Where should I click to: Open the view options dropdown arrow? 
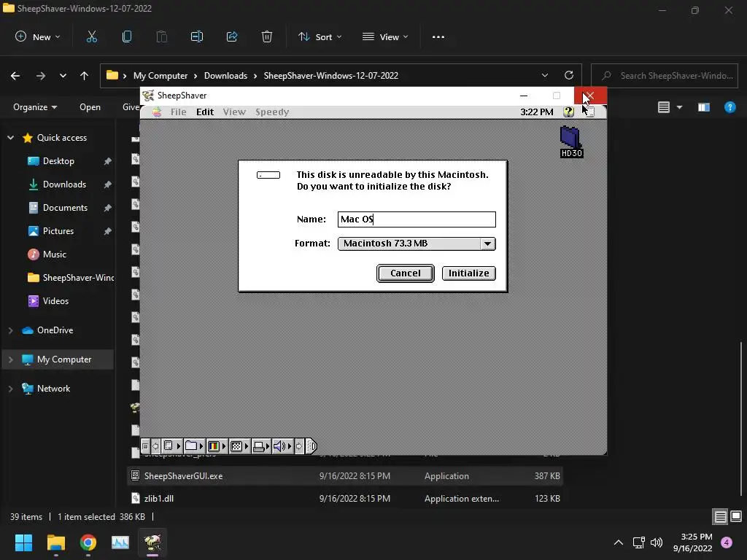pos(679,107)
